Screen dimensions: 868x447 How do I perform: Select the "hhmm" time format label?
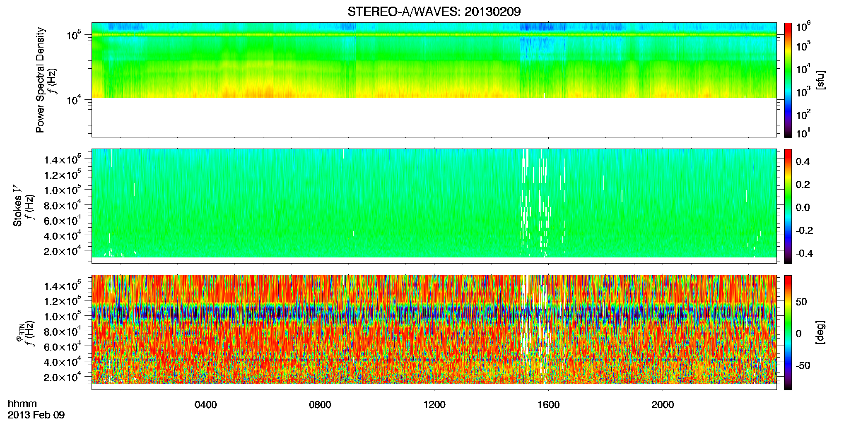pyautogui.click(x=22, y=404)
